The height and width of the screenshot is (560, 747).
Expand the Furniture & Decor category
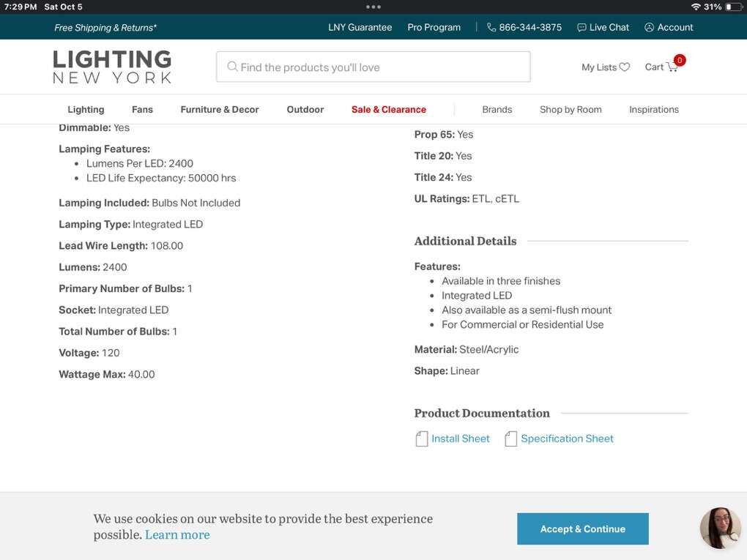tap(220, 110)
